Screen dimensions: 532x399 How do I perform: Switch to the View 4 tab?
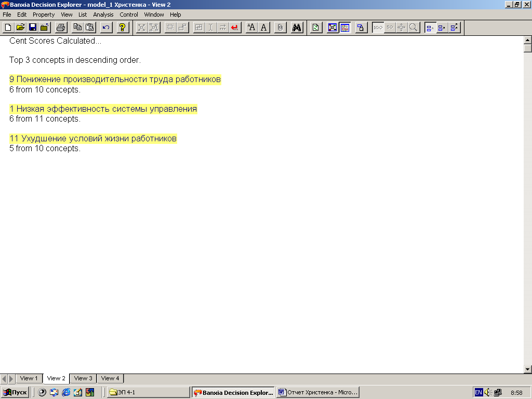110,378
